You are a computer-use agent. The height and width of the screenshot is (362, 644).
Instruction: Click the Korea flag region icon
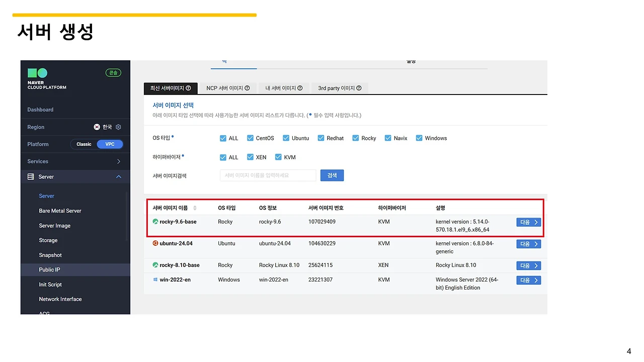(97, 127)
